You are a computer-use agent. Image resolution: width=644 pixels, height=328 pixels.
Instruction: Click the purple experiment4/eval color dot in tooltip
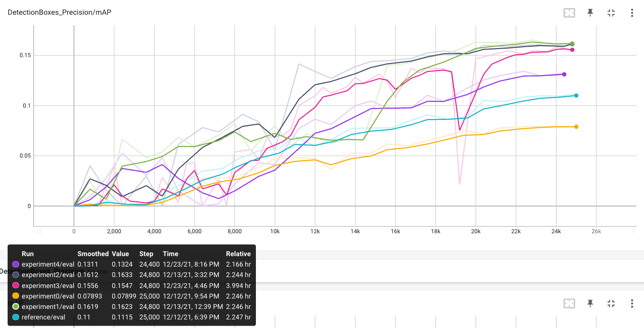coord(16,264)
